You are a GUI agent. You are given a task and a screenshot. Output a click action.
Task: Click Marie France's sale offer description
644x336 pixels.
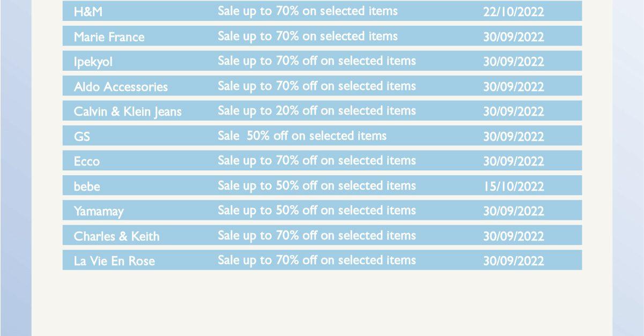307,36
